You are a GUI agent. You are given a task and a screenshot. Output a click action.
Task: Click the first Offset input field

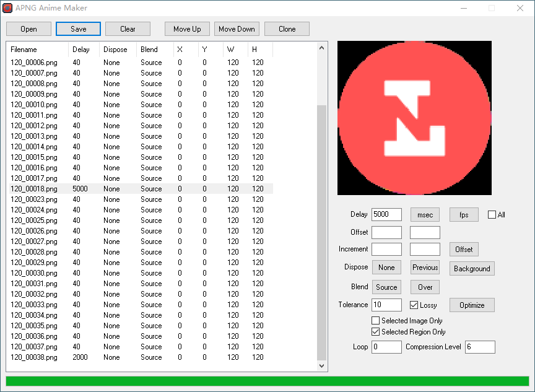click(386, 232)
